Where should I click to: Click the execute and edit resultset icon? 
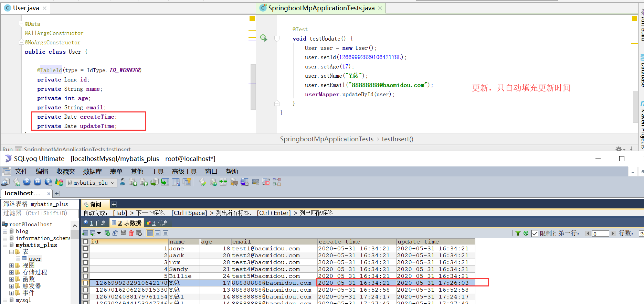coord(48,182)
